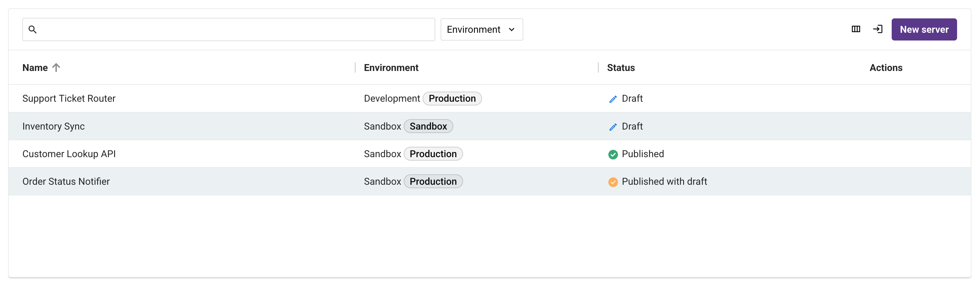The height and width of the screenshot is (285, 980).
Task: Click the search magnifier icon
Action: 32,29
